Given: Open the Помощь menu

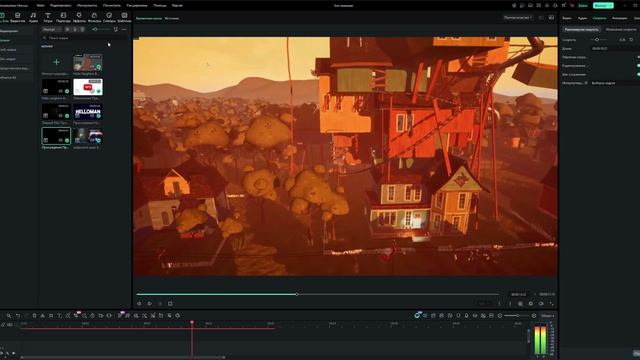Looking at the screenshot, I should tap(160, 6).
